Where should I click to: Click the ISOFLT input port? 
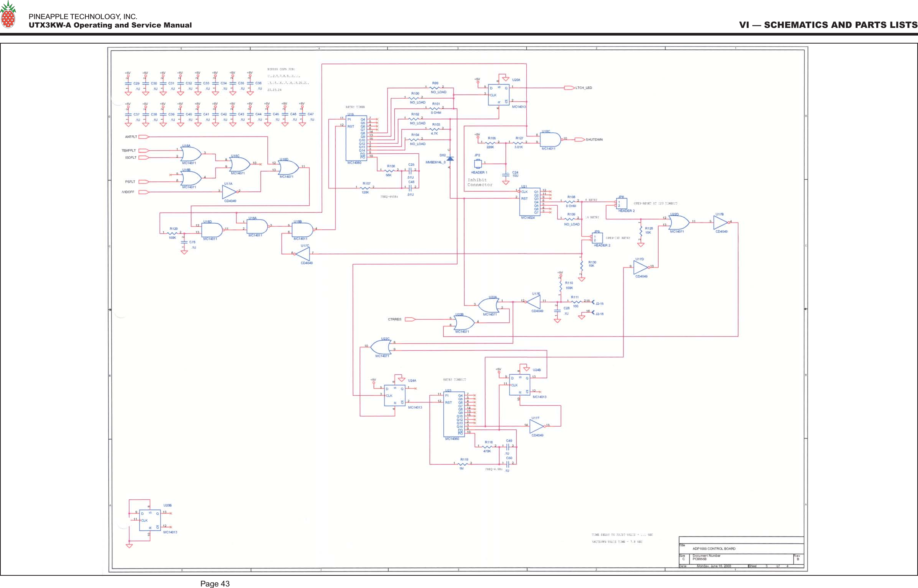144,158
